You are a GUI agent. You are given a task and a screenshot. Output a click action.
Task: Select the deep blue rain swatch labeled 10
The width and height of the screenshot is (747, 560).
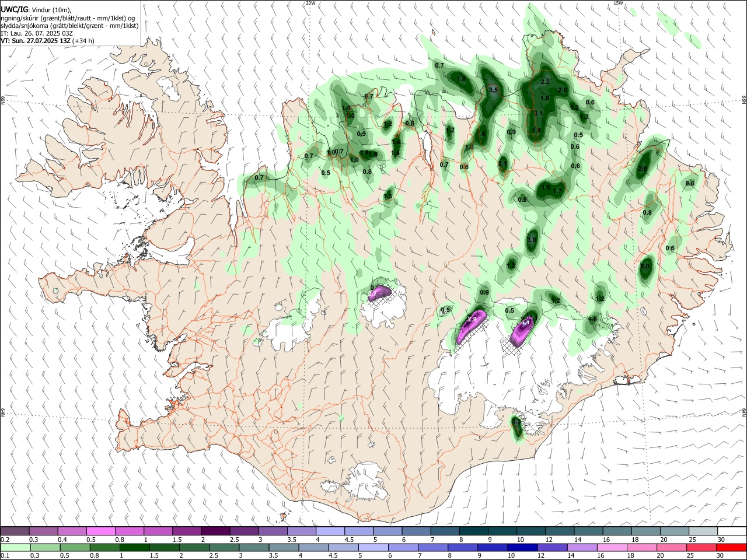point(522,548)
